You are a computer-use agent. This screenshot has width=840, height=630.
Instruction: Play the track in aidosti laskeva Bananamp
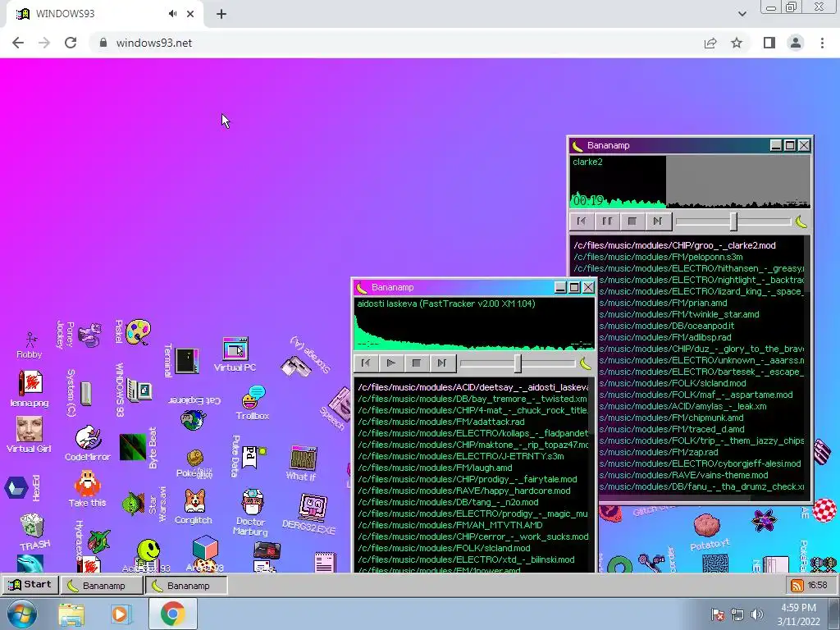pos(391,363)
